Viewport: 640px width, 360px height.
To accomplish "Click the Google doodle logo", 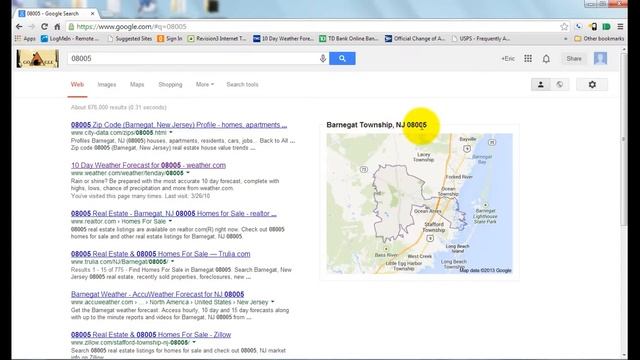I will [x=38, y=59].
